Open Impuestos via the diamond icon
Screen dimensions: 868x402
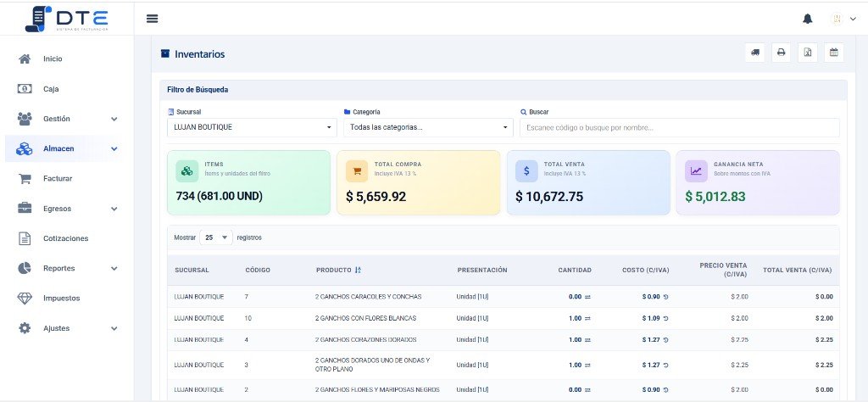tap(25, 298)
